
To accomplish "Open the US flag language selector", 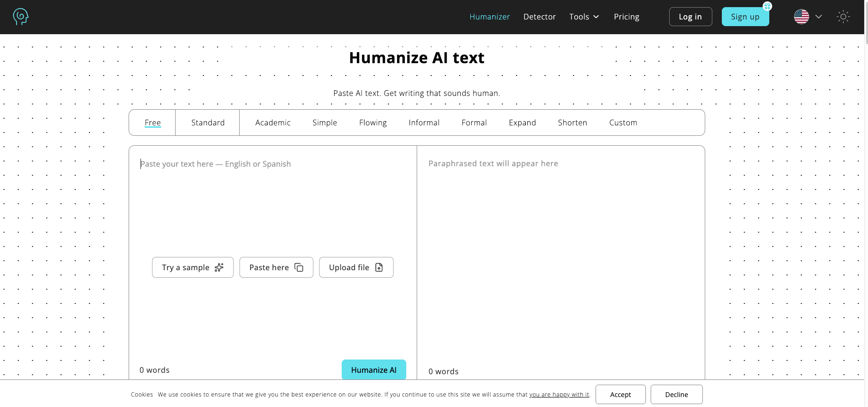I will pos(802,17).
